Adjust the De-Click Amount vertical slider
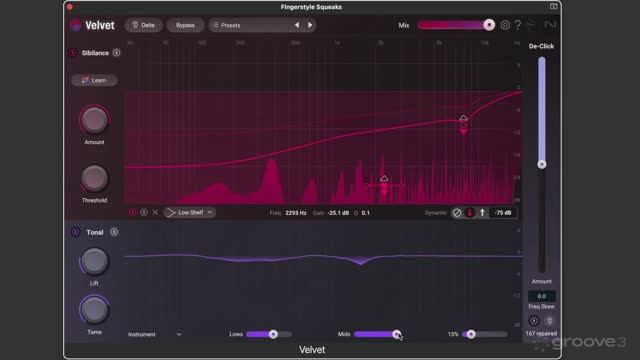 click(542, 164)
